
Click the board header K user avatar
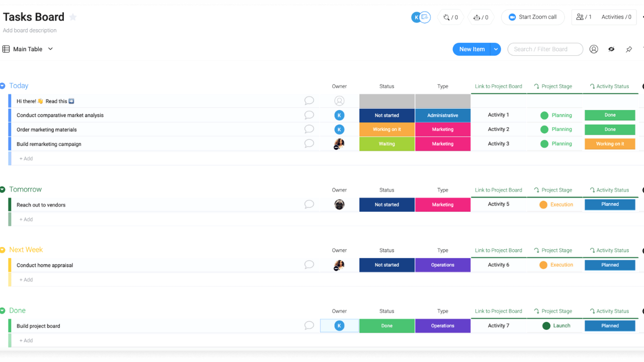click(416, 18)
